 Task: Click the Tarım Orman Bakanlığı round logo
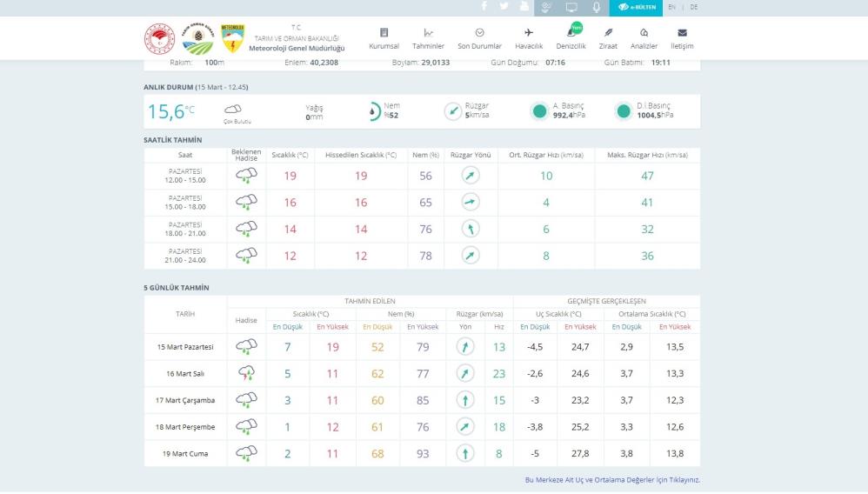(x=197, y=38)
